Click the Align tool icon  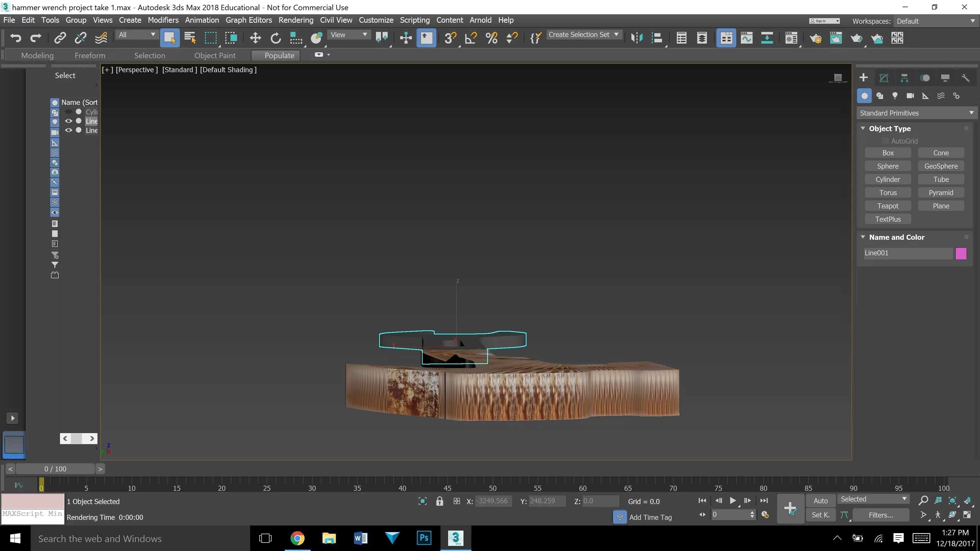point(657,38)
